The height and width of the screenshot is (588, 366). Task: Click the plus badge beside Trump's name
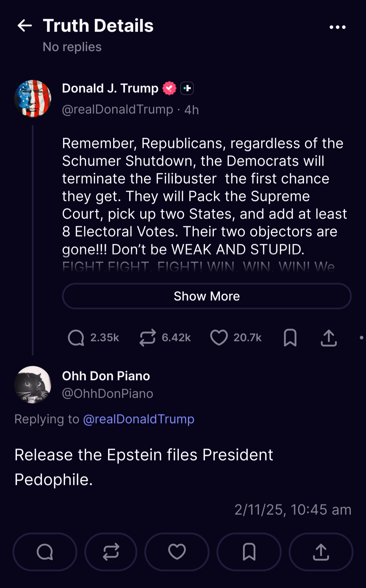[x=187, y=89]
